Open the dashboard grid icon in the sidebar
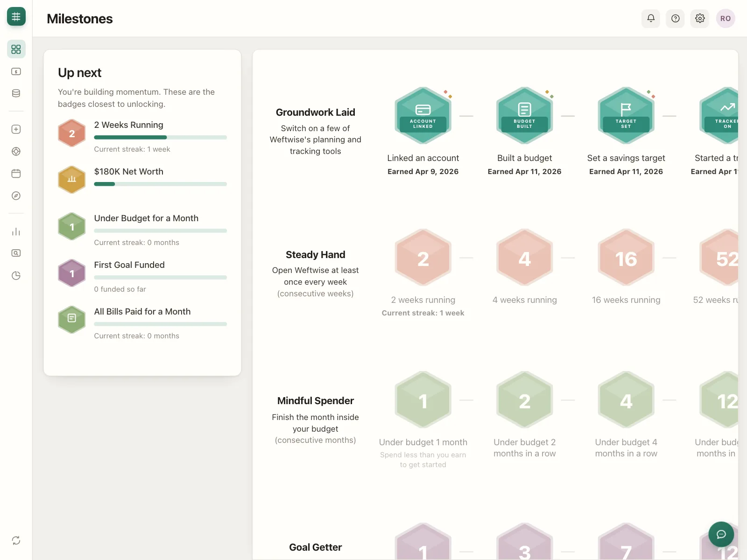The width and height of the screenshot is (747, 560). 16,49
